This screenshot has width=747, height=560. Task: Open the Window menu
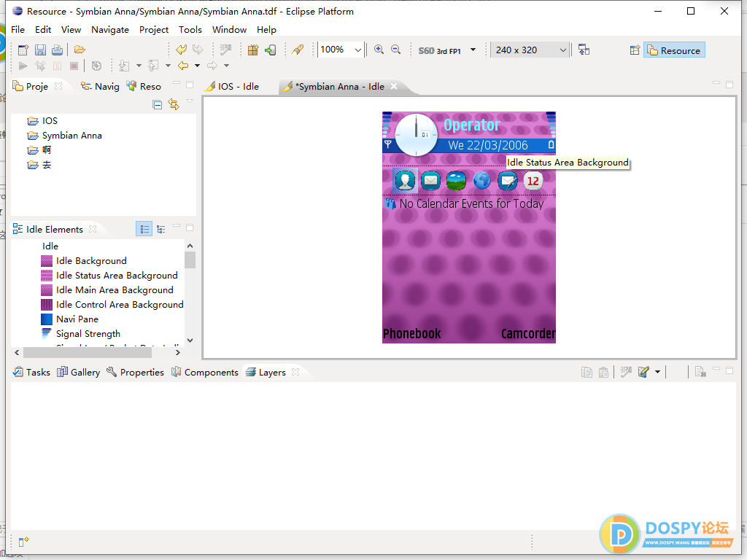229,29
